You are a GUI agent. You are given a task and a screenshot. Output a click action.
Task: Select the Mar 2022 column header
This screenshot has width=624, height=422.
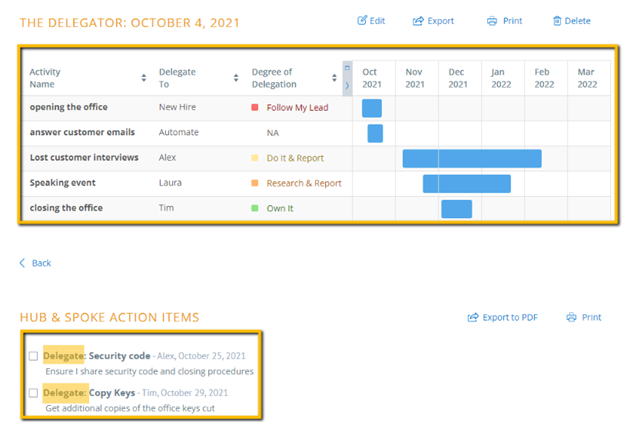click(587, 78)
